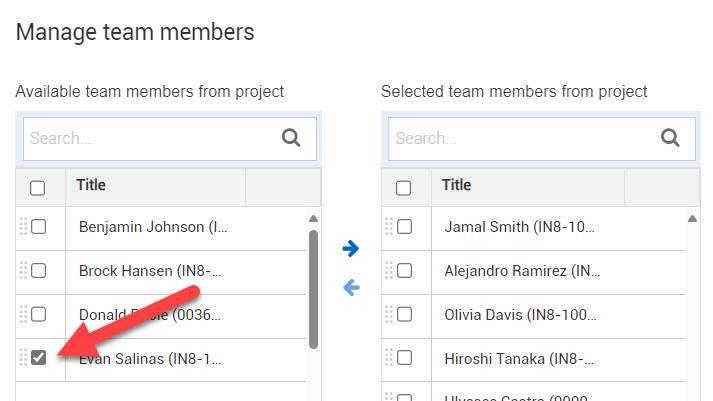Click drag handle beside Benjamin Johnson
Screen dimensions: 713x401
[x=24, y=227]
